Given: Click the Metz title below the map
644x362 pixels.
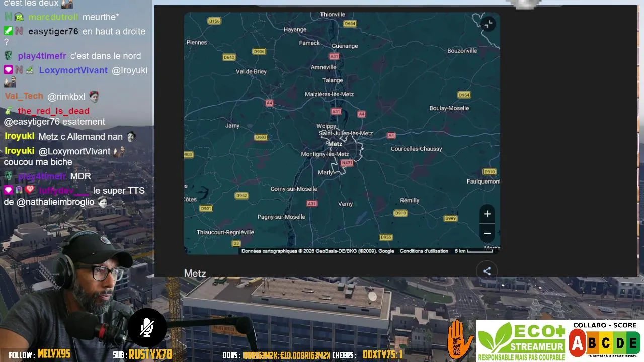Looking at the screenshot, I should point(195,274).
